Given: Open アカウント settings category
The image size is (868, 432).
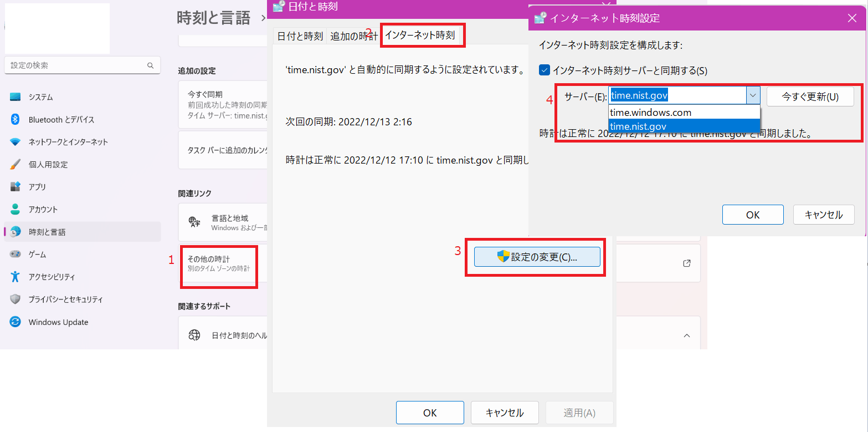Looking at the screenshot, I should tap(82, 209).
